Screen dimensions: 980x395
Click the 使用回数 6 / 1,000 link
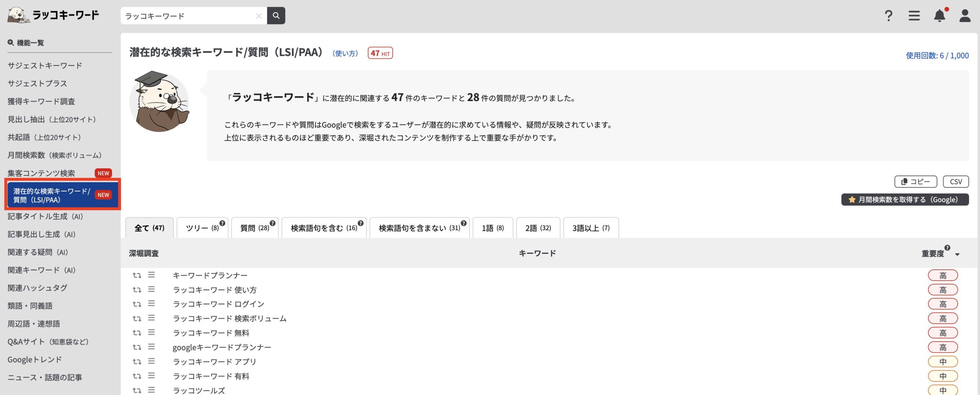click(x=937, y=55)
